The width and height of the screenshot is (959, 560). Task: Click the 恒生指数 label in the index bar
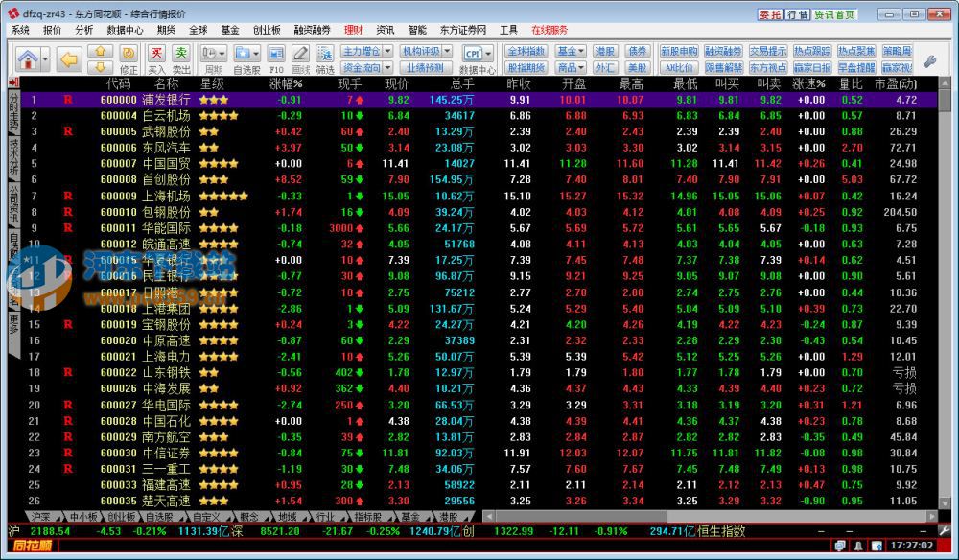pos(721,530)
